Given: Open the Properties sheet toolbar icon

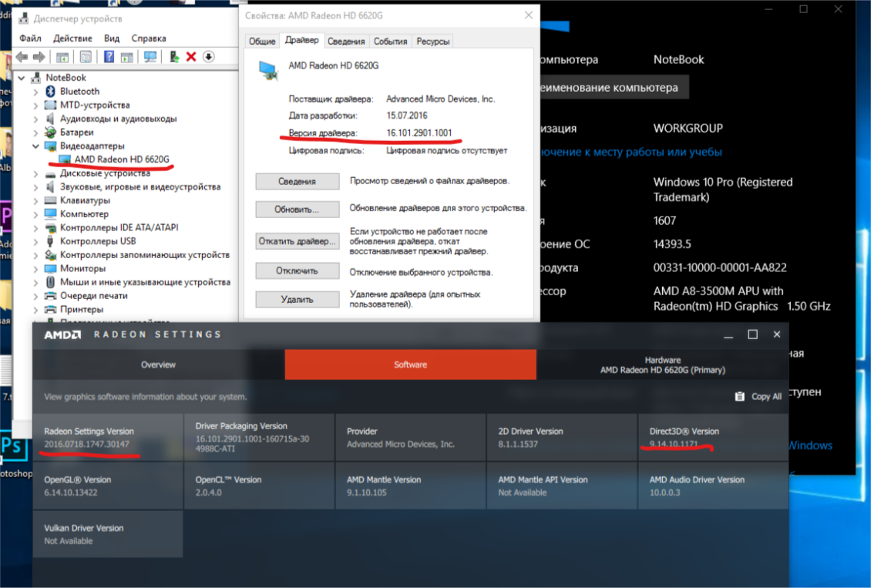Looking at the screenshot, I should (x=86, y=56).
